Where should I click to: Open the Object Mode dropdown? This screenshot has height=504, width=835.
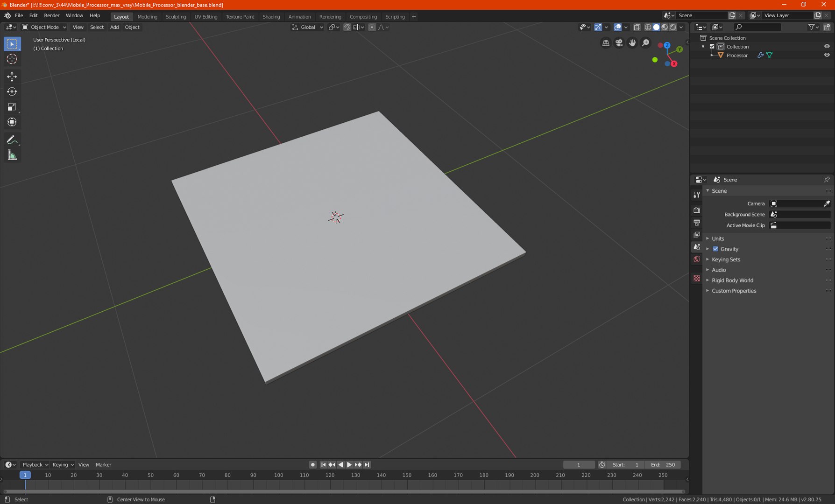(44, 27)
